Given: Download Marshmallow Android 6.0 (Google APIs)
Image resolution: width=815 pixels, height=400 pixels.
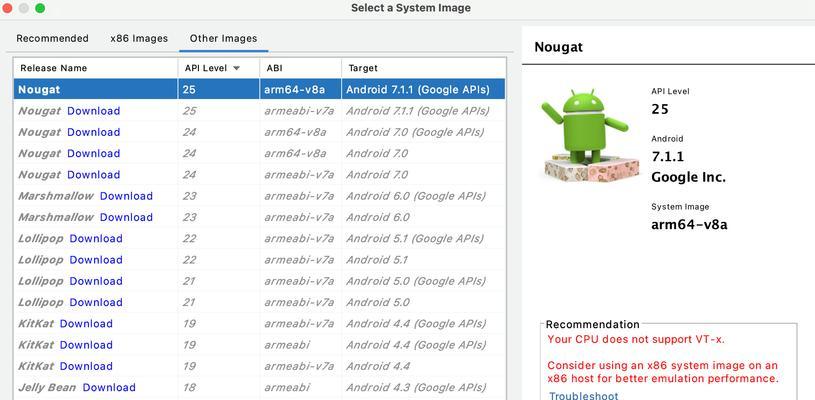Looking at the screenshot, I should [x=126, y=196].
